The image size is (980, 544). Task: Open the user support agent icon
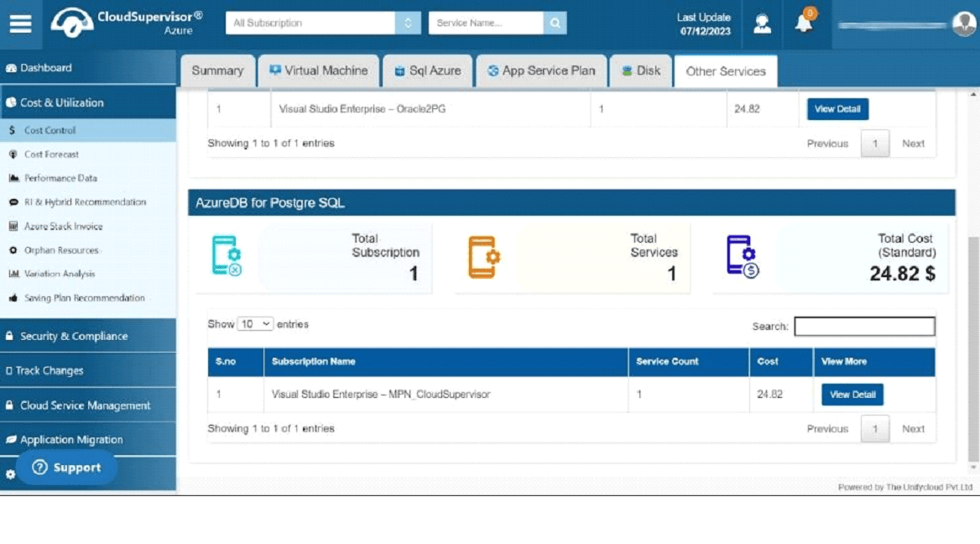pos(762,24)
